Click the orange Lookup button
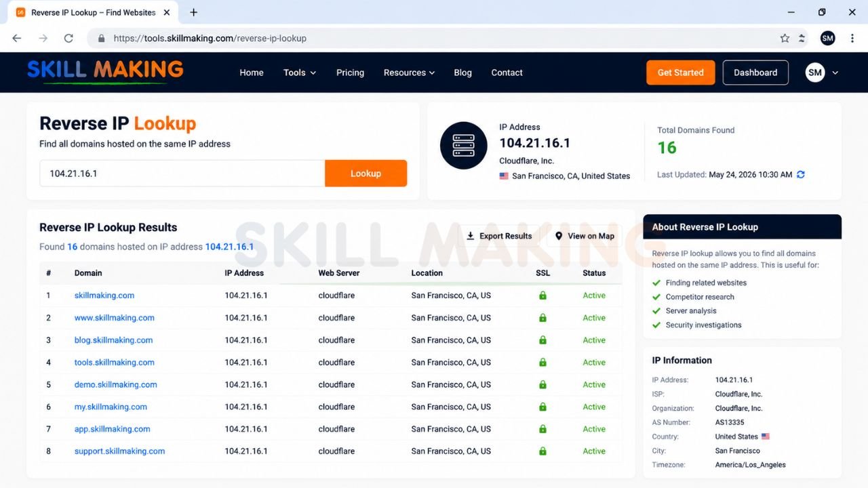868x488 pixels. [x=366, y=174]
